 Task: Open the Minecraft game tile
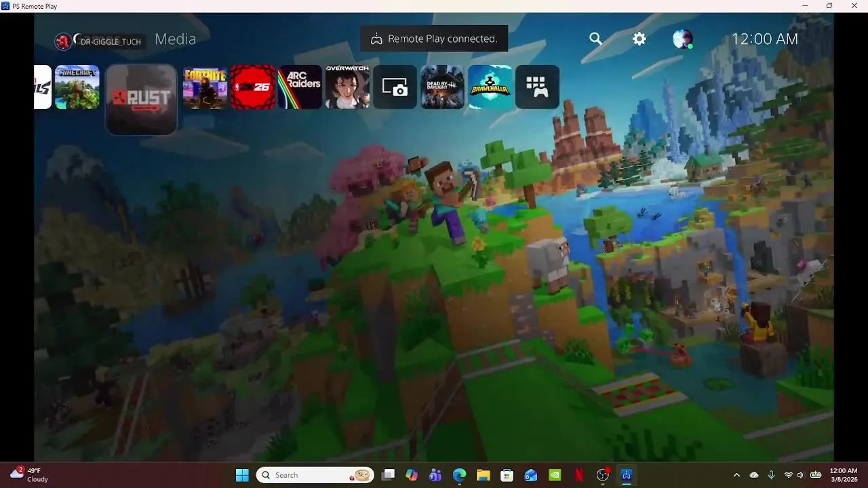[77, 87]
